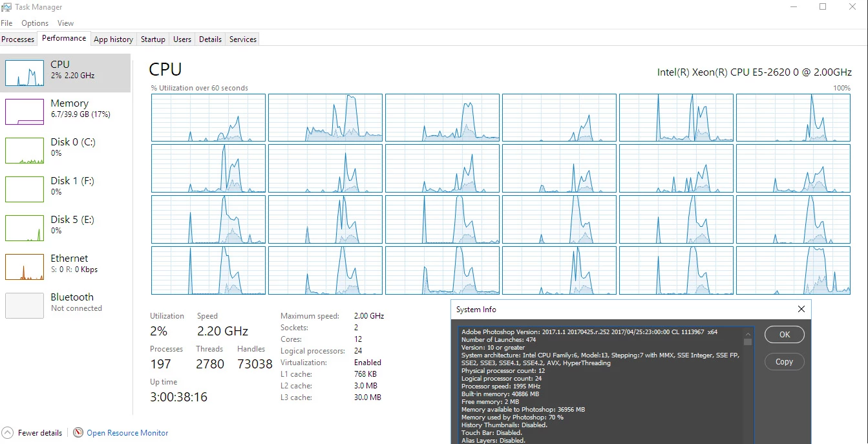Open the View menu
Viewport: 868px width, 444px height.
pyautogui.click(x=65, y=23)
